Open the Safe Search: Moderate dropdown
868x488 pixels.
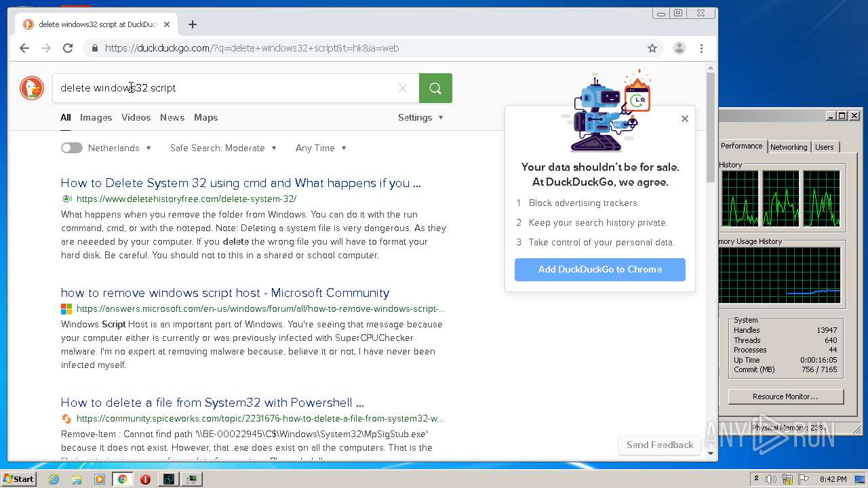pyautogui.click(x=223, y=148)
